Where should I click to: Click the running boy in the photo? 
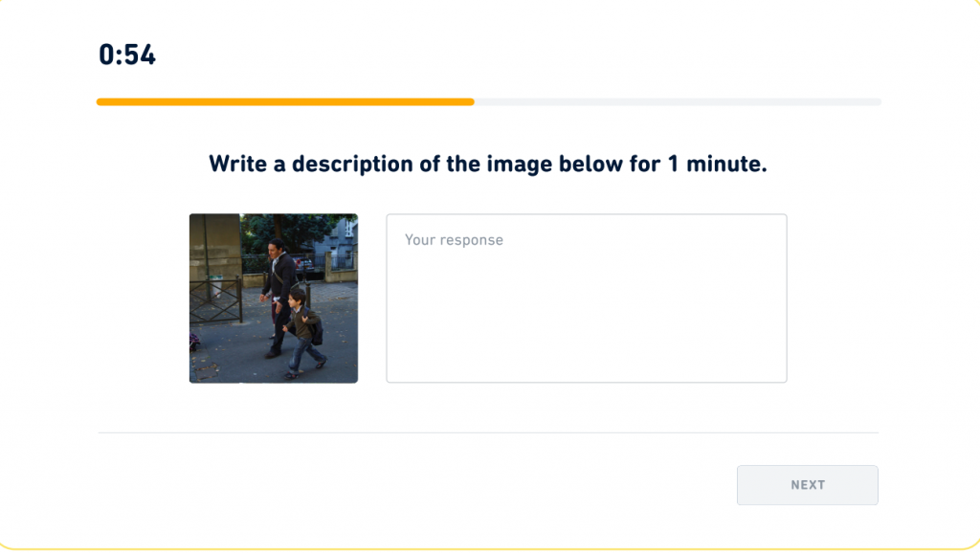[x=303, y=330]
